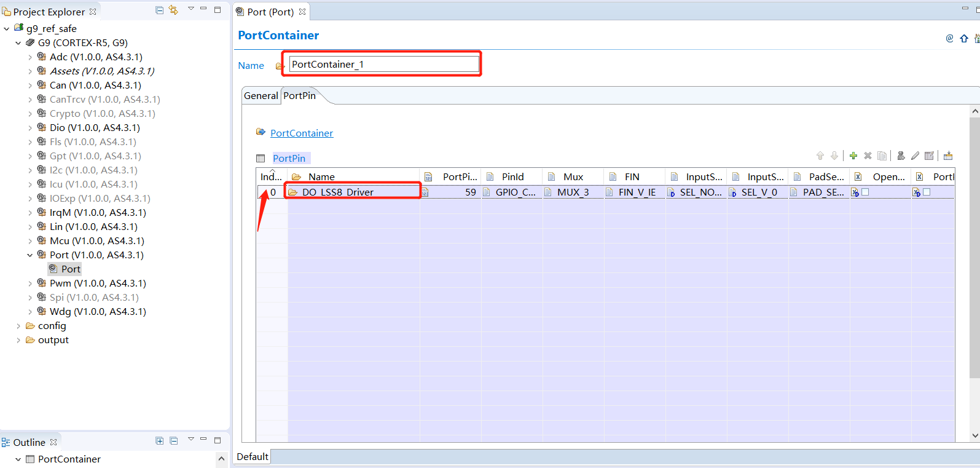Click the move down arrow in PortPin toolbar

click(x=834, y=156)
